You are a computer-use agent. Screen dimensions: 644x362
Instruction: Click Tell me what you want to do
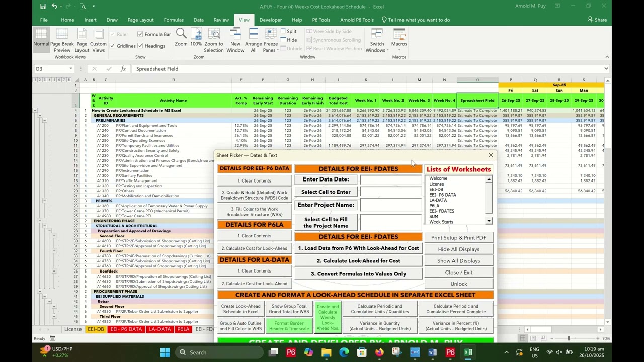[x=416, y=20]
